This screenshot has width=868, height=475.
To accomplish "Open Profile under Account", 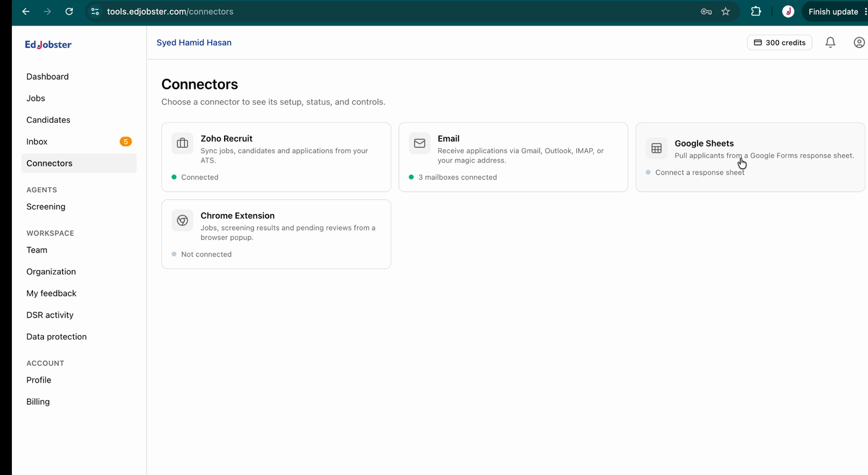I will [79, 380].
